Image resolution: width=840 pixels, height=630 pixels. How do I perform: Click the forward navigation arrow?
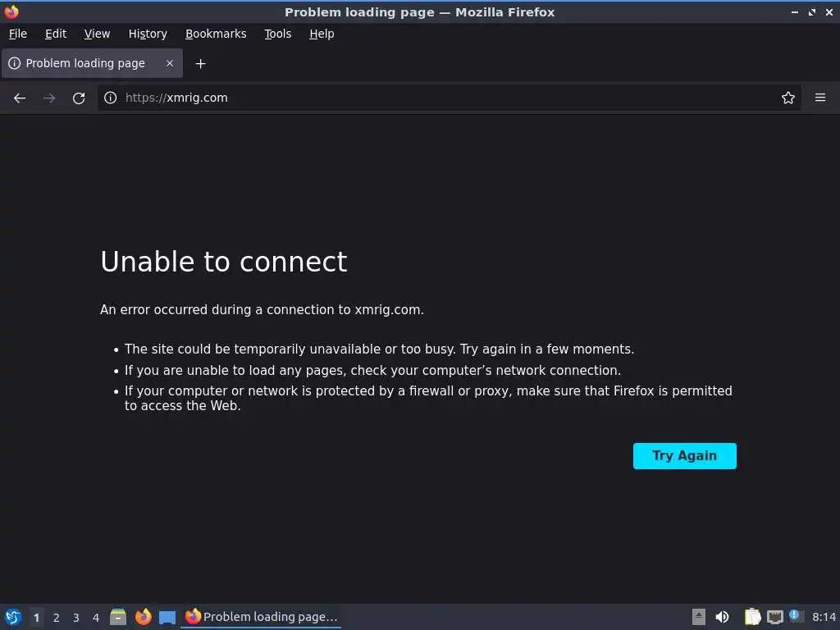[49, 98]
